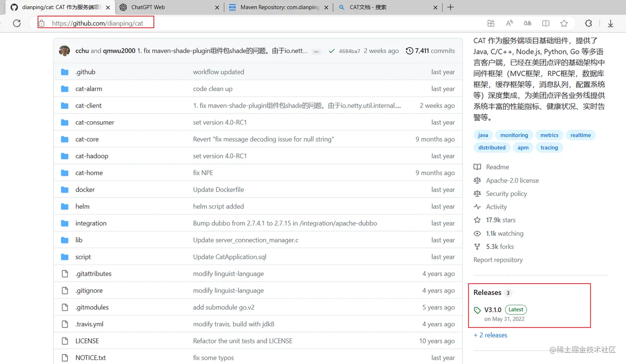
Task: Select the java topic tag
Action: pyautogui.click(x=483, y=135)
